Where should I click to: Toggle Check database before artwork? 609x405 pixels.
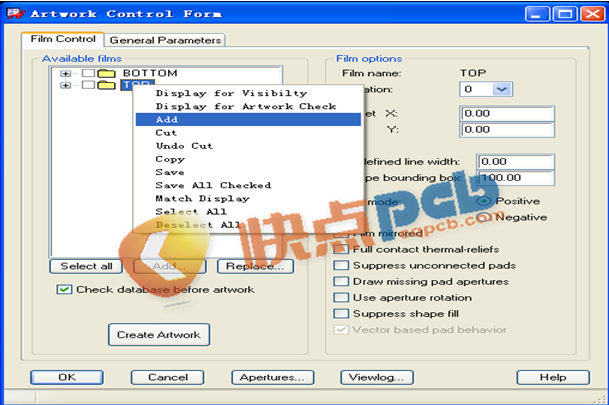(64, 290)
